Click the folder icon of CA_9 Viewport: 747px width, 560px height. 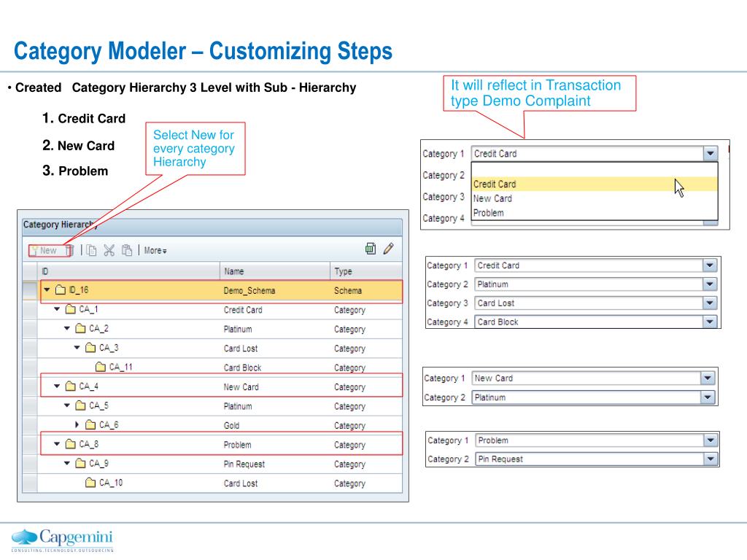point(80,463)
